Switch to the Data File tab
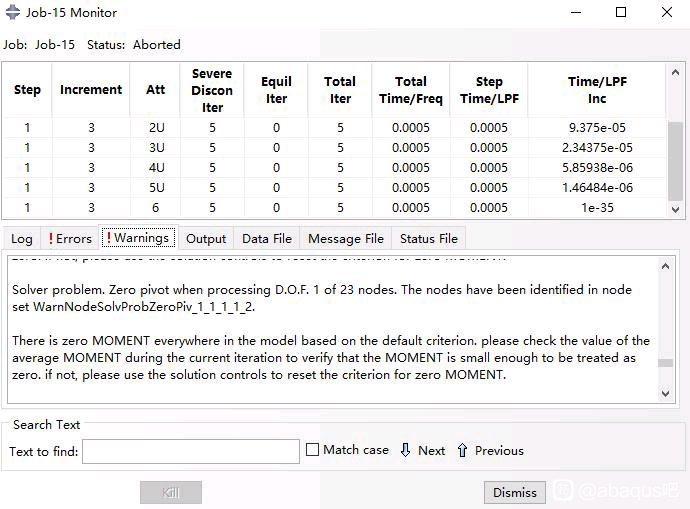The width and height of the screenshot is (690, 509). pos(267,239)
